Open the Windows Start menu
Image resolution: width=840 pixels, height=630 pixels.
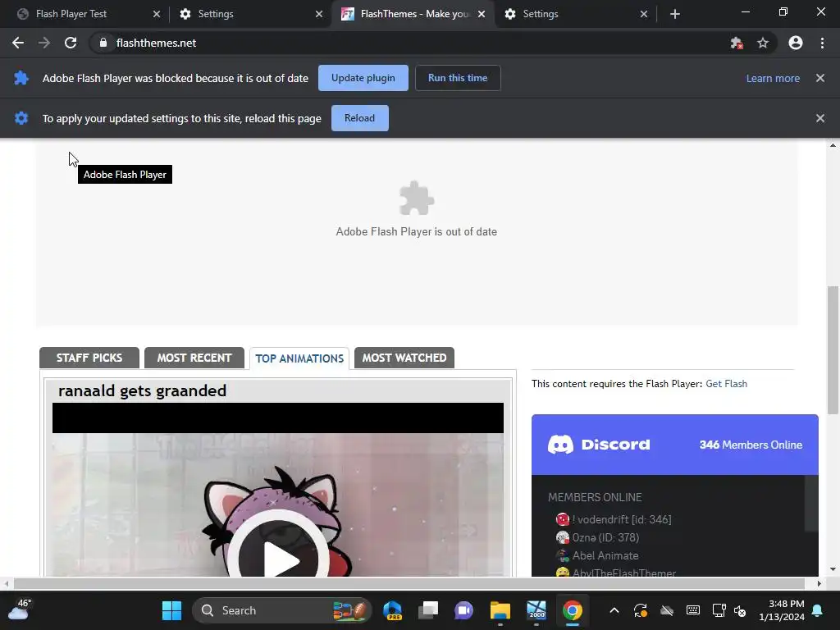point(172,610)
